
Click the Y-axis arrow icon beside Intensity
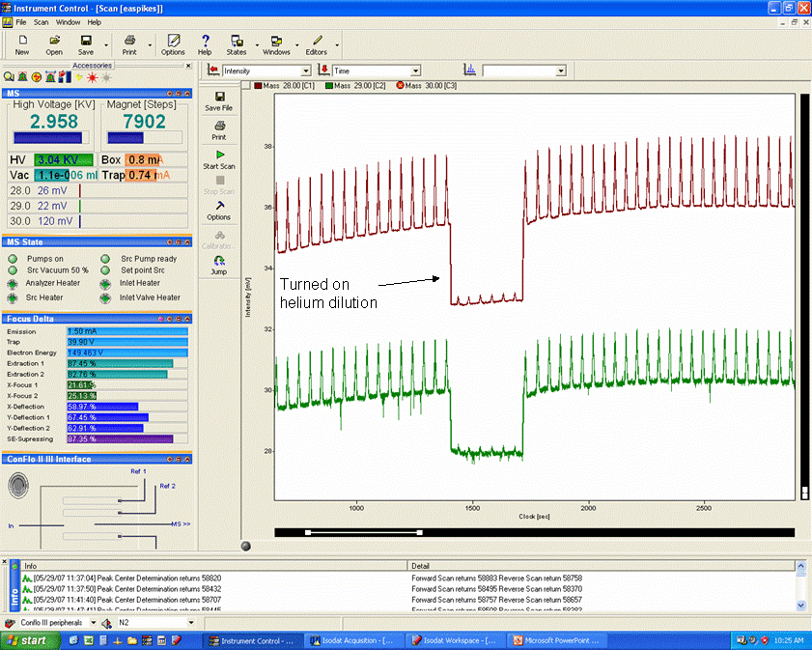(212, 70)
